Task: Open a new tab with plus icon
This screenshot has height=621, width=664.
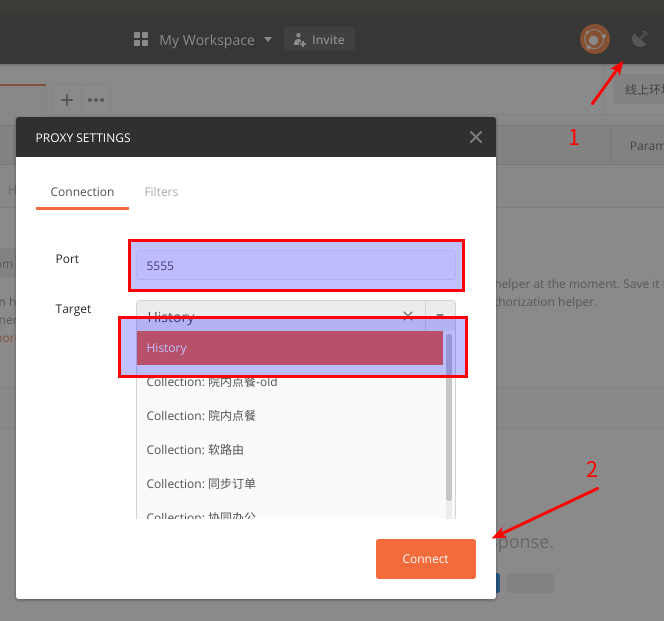Action: pyautogui.click(x=67, y=99)
